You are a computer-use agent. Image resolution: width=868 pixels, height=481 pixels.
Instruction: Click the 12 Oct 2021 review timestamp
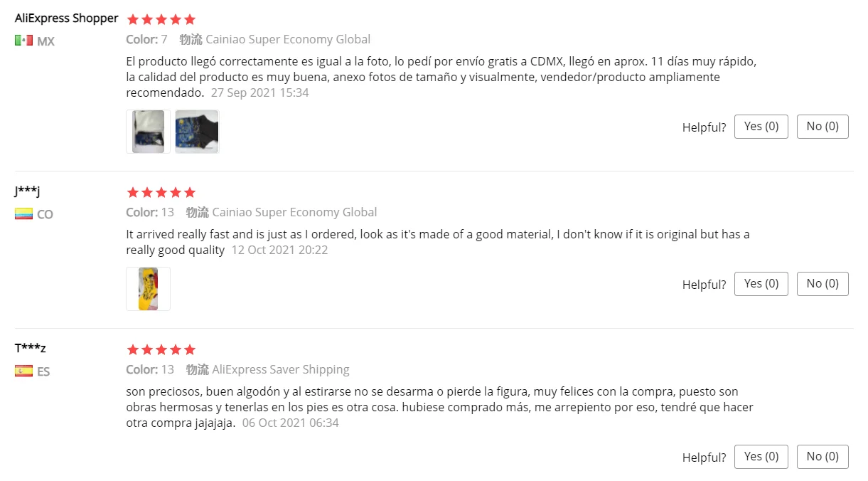tap(279, 250)
